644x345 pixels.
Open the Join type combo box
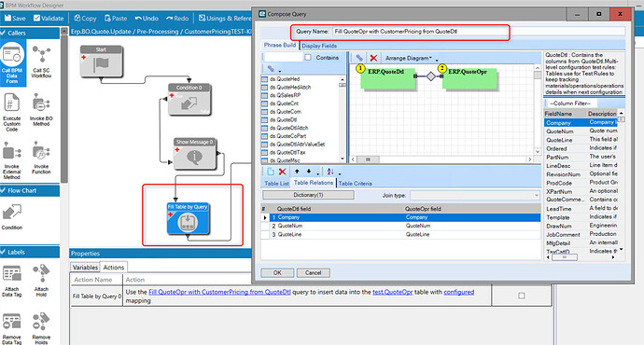tap(475, 195)
